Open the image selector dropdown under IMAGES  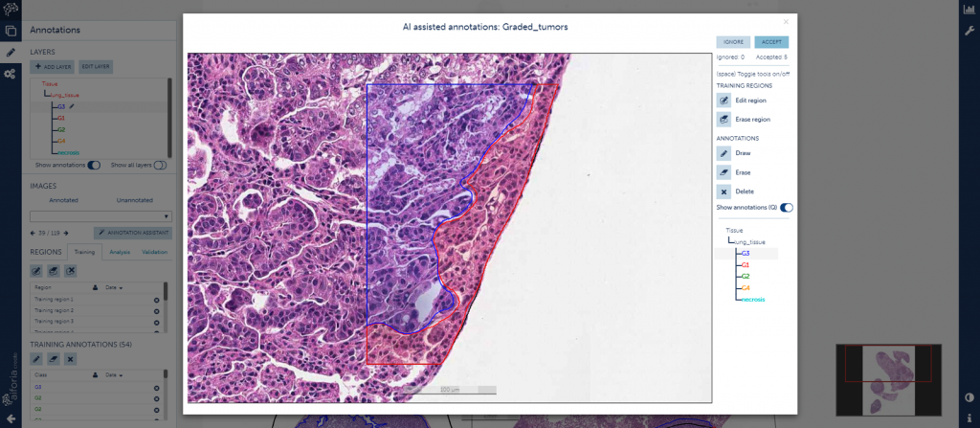(x=100, y=216)
